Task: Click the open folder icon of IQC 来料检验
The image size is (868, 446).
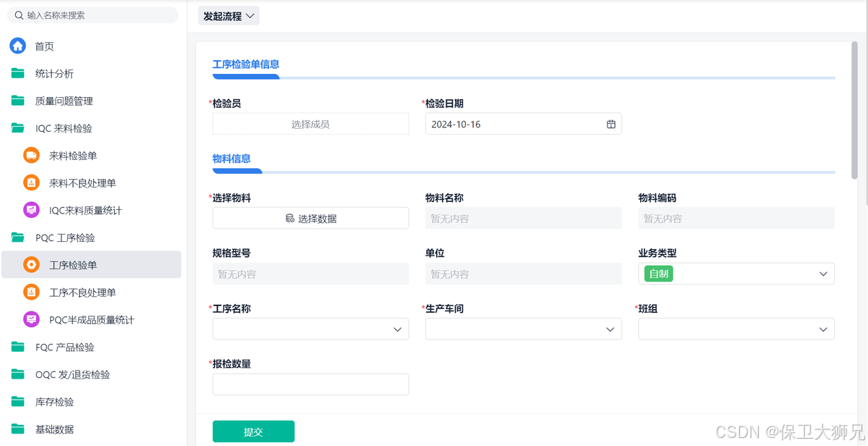Action: click(x=17, y=128)
